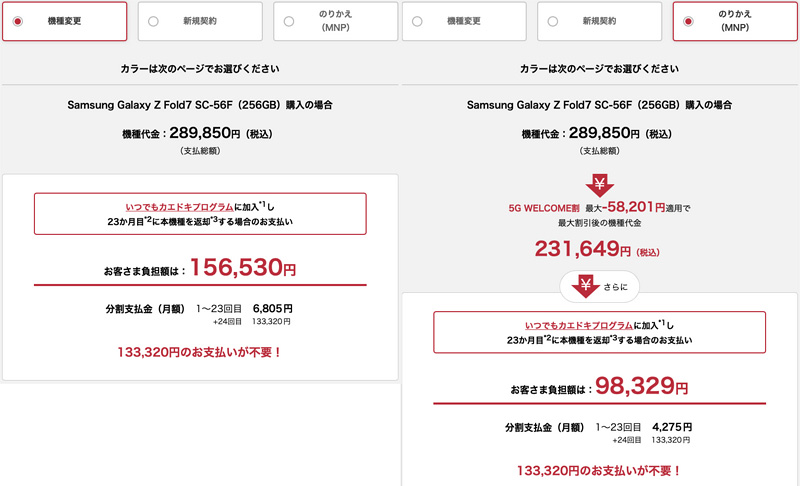Click left panel 289,850円 device price
The image size is (800, 486).
pyautogui.click(x=205, y=133)
